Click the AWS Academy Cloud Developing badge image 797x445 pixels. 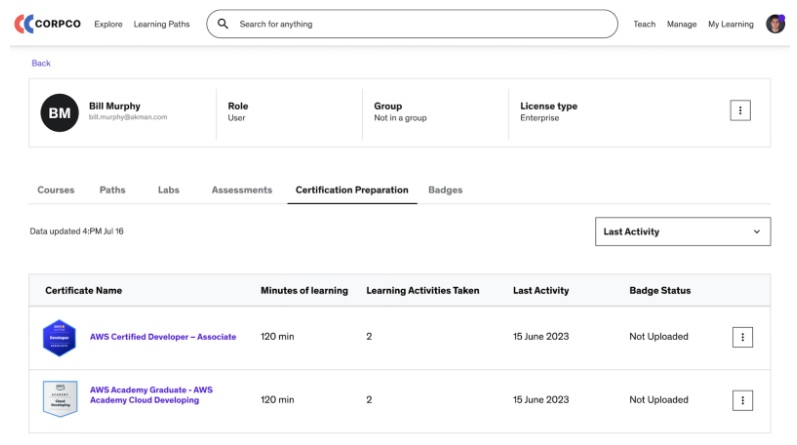pyautogui.click(x=59, y=399)
